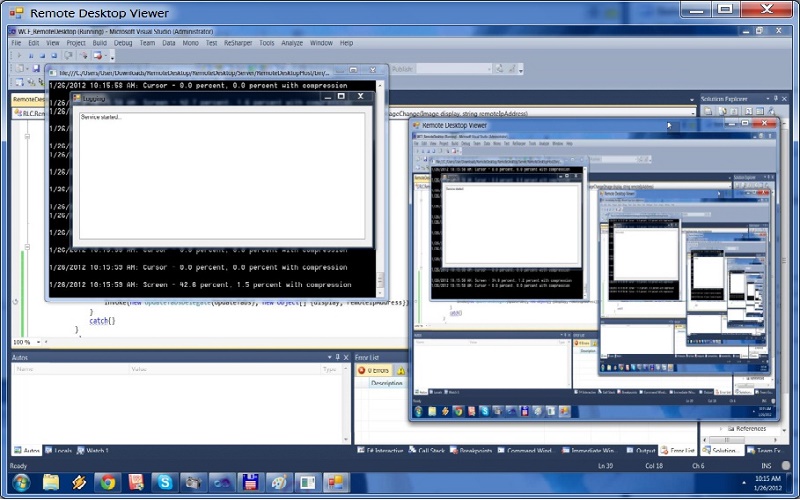
Task: Toggle the 0 Errors filter button
Action: [373, 370]
